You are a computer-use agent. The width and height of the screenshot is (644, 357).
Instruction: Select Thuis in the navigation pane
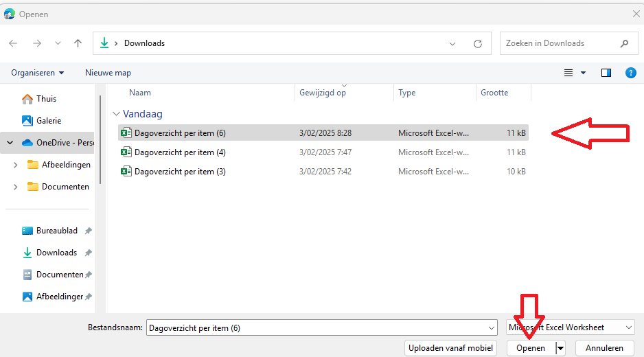pos(46,99)
